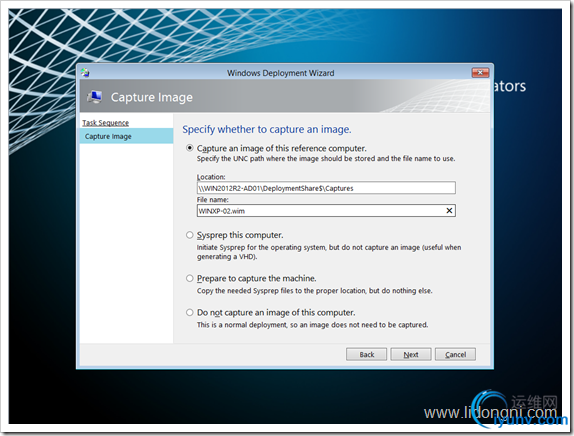Clear the File name with X icon
This screenshot has width=574, height=436.
(x=449, y=211)
